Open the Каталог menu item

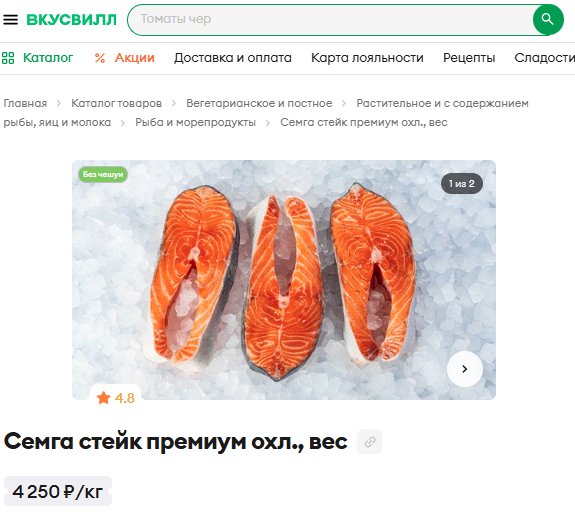[48, 58]
